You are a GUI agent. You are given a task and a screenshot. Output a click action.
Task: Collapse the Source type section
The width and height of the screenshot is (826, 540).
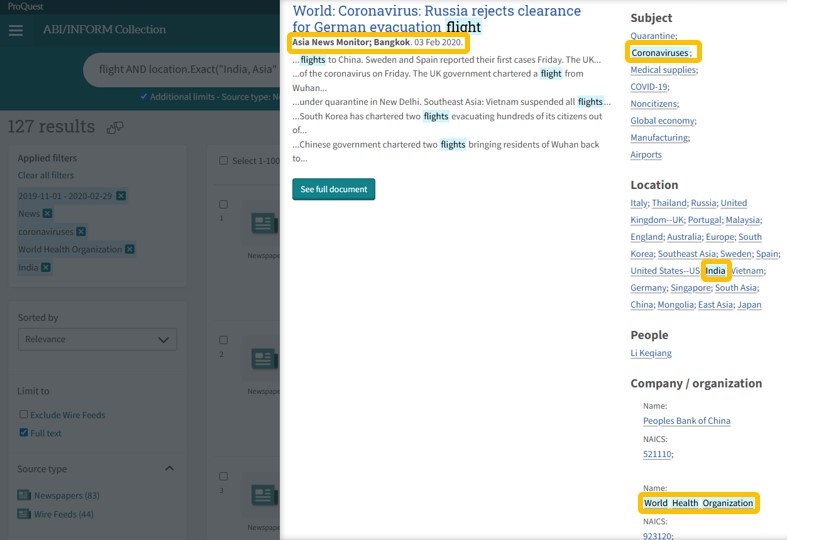pyautogui.click(x=169, y=468)
